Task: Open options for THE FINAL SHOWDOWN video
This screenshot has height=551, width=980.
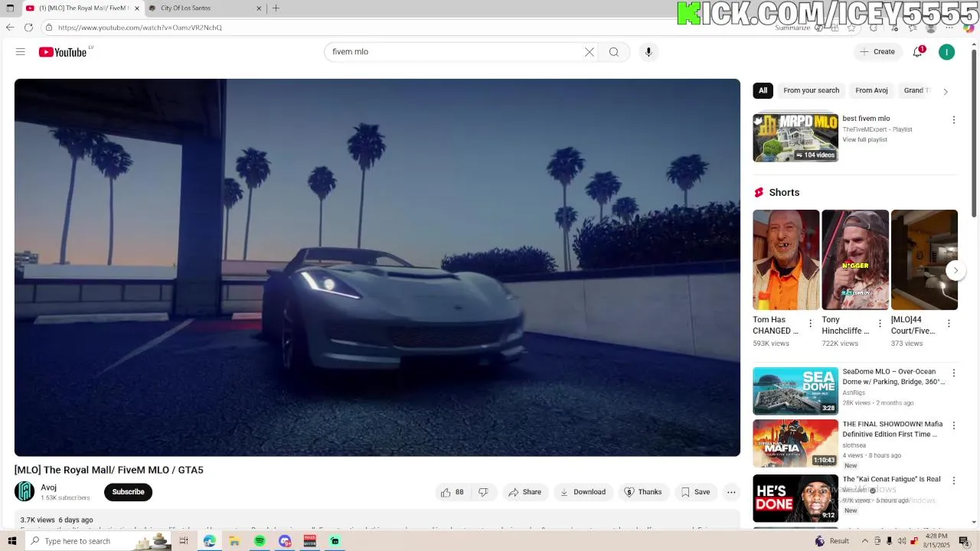Action: point(954,425)
